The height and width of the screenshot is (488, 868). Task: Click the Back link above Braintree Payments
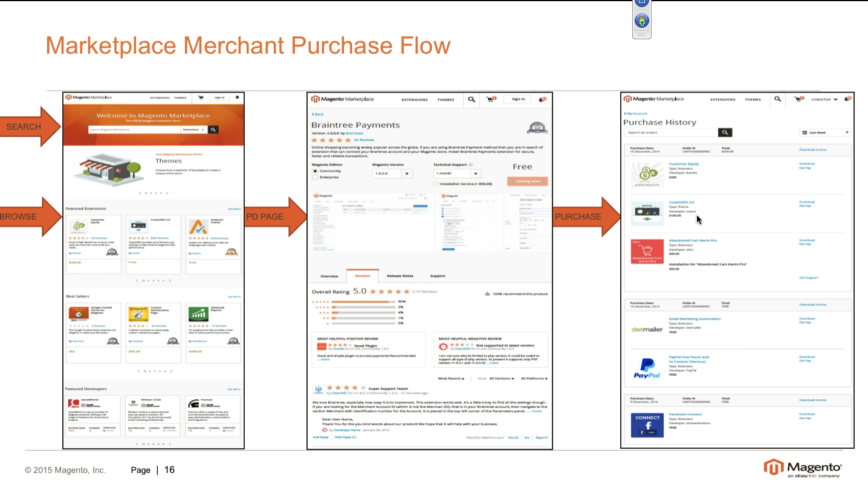click(x=318, y=114)
